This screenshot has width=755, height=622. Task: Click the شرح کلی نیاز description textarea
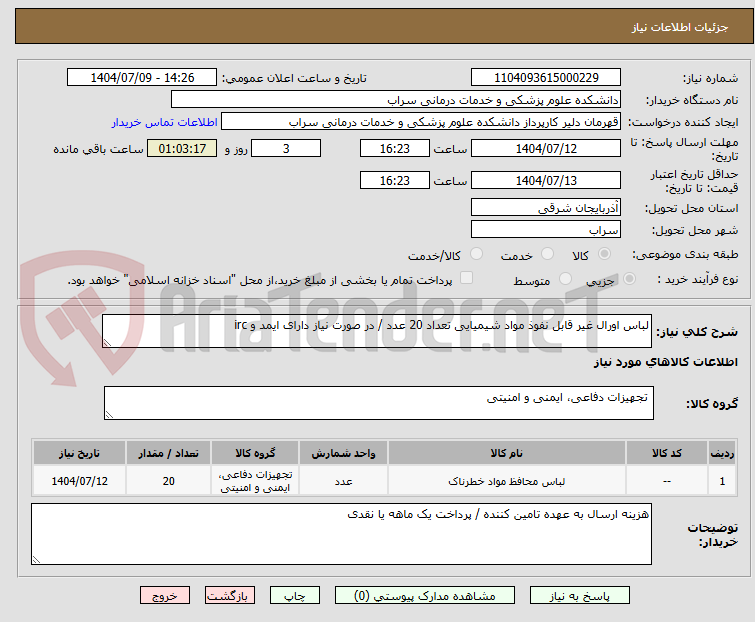[x=377, y=331]
